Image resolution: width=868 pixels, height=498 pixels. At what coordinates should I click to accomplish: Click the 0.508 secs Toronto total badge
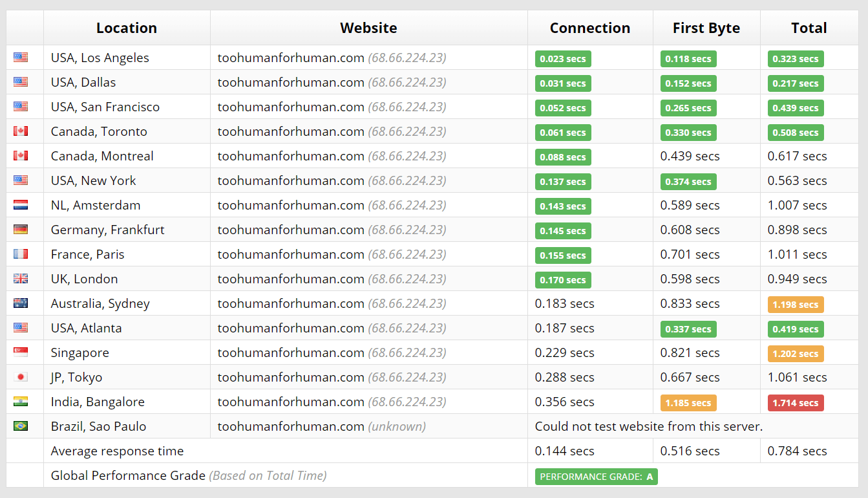coord(796,133)
